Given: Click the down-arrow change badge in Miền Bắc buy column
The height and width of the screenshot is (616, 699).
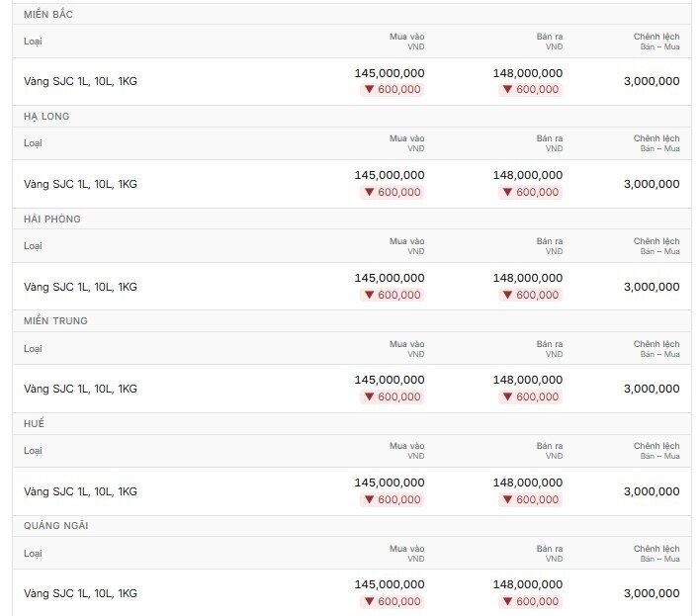Looking at the screenshot, I should tap(392, 90).
